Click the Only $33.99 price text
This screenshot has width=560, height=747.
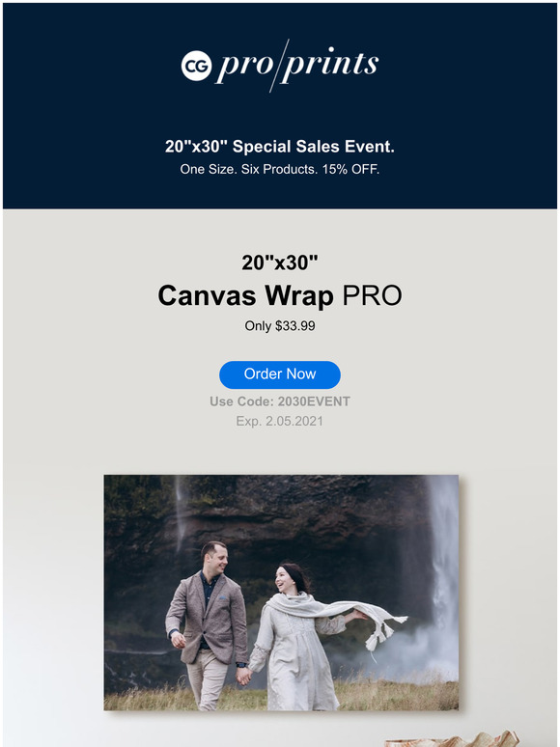click(x=280, y=326)
